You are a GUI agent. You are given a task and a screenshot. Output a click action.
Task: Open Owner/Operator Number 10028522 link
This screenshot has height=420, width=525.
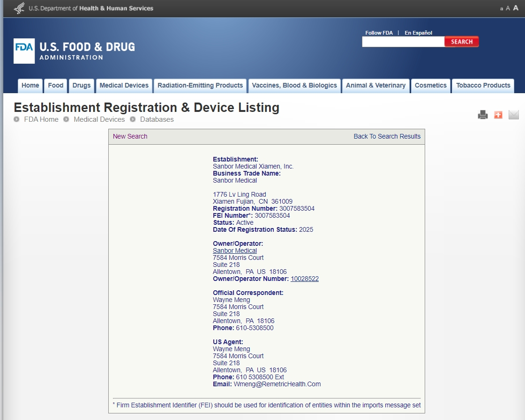(305, 279)
